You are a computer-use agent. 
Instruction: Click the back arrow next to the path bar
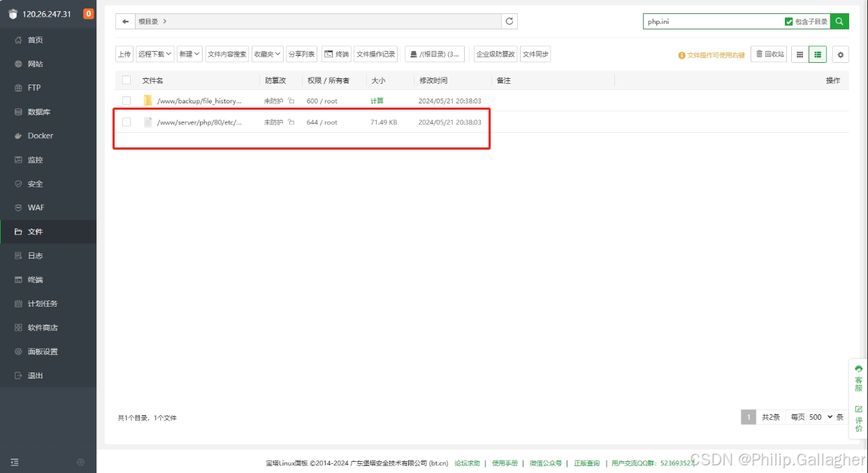pos(124,21)
